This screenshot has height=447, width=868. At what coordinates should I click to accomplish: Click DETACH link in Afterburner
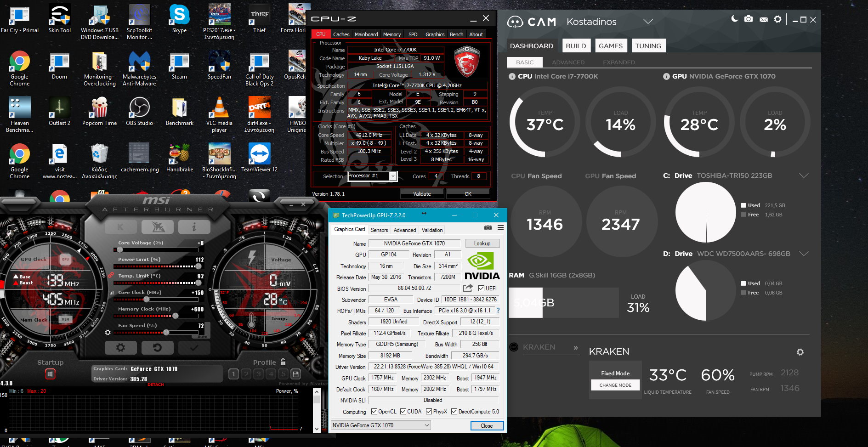[155, 385]
